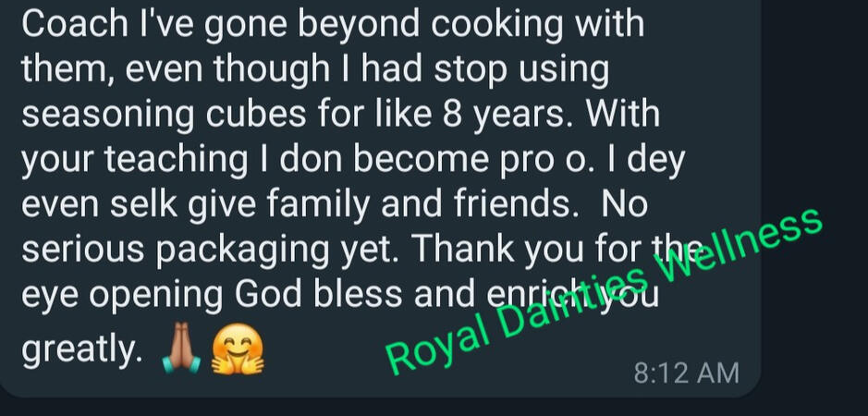Click the phrase "seasoning cubes"

point(164,116)
